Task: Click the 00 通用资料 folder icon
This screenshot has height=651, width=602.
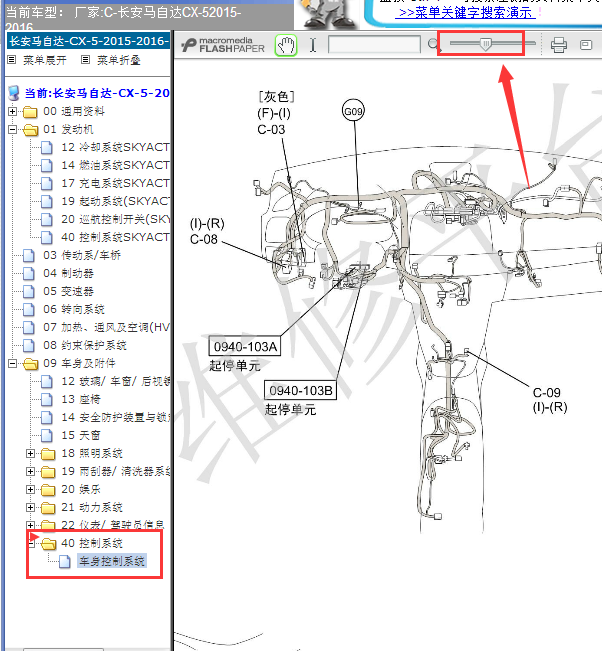Action: click(30, 111)
